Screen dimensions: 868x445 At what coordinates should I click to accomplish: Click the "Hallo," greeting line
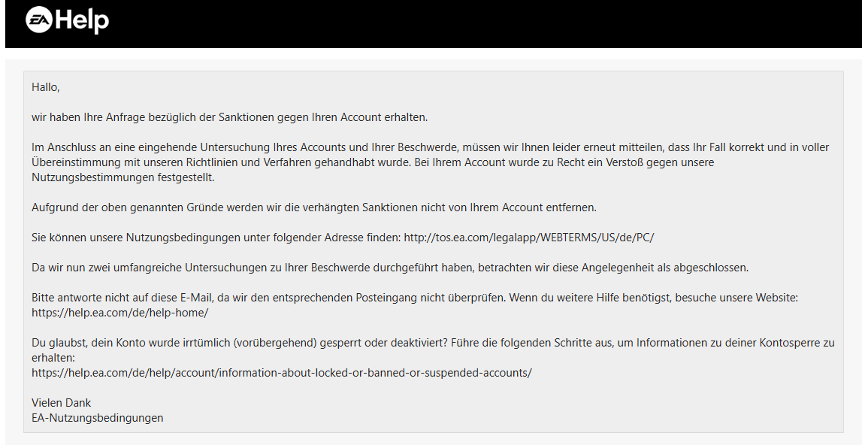click(45, 87)
